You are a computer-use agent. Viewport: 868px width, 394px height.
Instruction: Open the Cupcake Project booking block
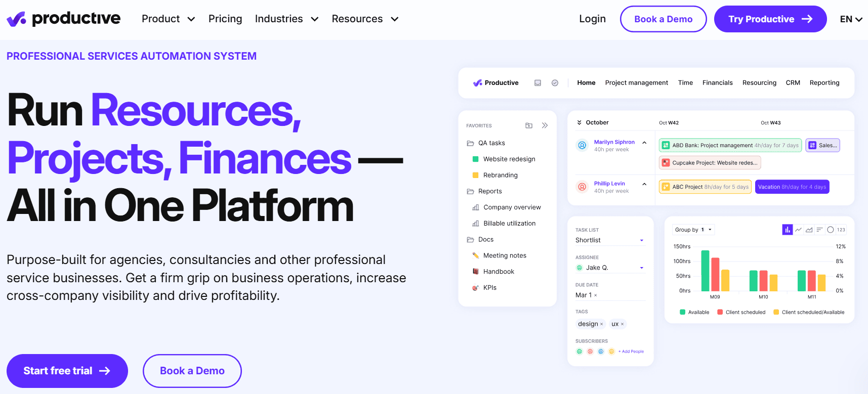(710, 163)
